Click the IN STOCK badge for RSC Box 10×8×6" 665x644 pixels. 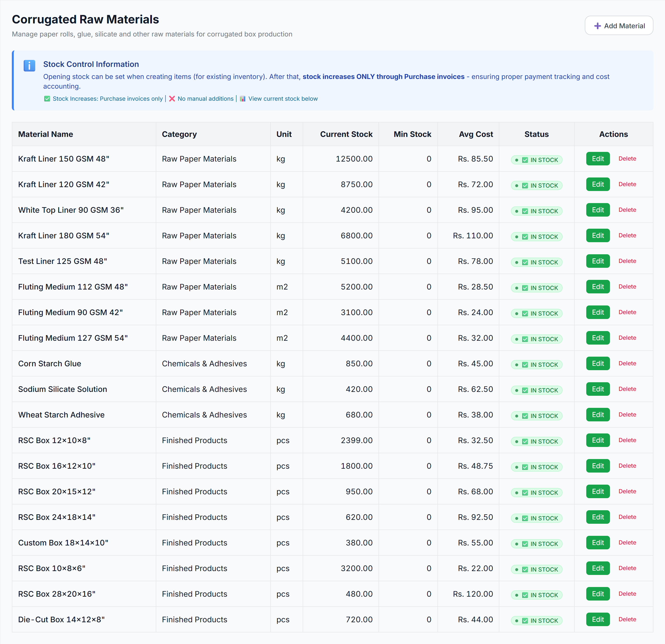536,569
